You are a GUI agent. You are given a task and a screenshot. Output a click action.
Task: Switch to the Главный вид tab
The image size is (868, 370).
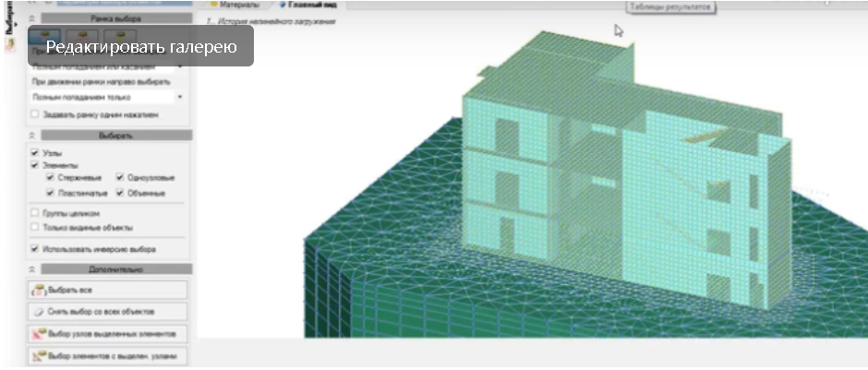pyautogui.click(x=308, y=5)
